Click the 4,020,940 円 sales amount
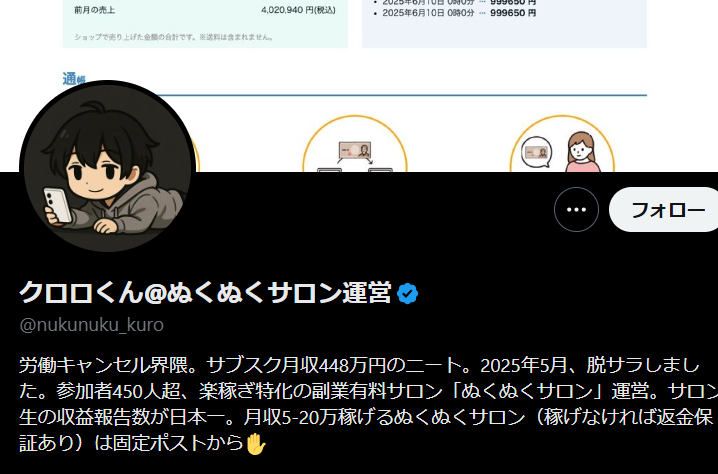Screen dimensions: 718x474 [298, 10]
